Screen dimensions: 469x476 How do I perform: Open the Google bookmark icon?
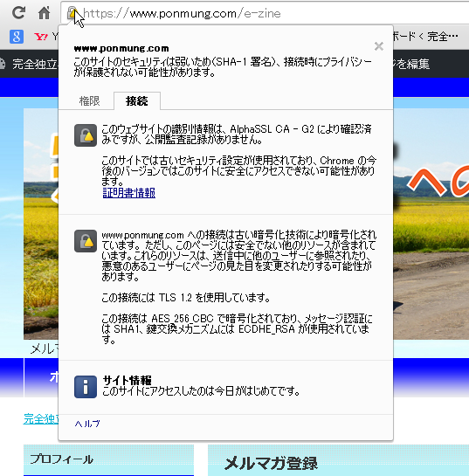[x=17, y=37]
